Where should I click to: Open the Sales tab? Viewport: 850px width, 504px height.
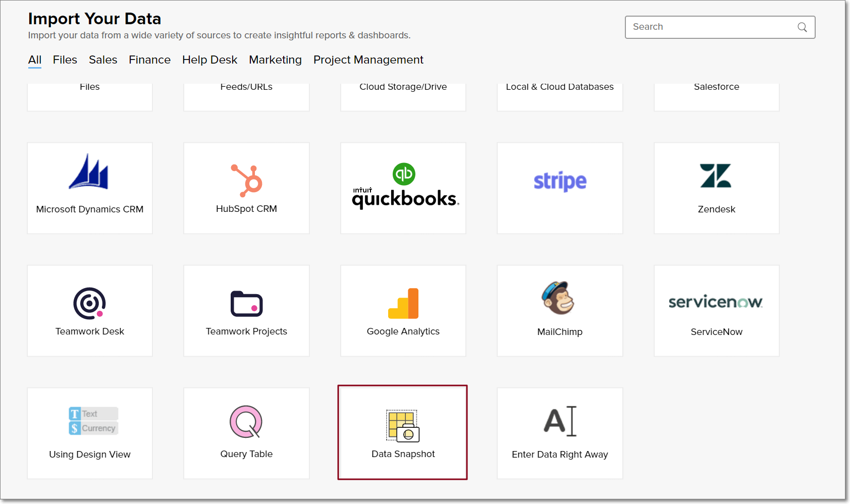coord(103,60)
